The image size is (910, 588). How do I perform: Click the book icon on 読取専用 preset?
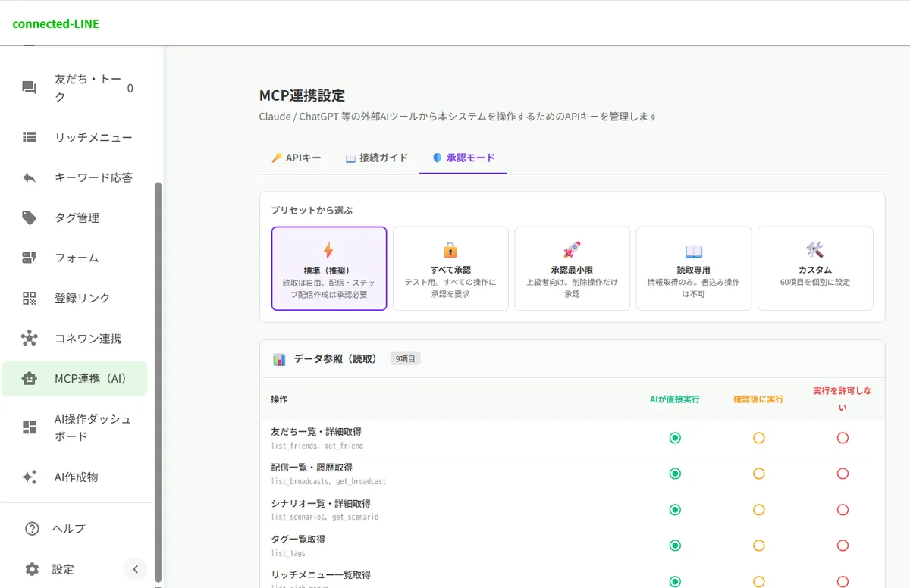click(x=694, y=250)
